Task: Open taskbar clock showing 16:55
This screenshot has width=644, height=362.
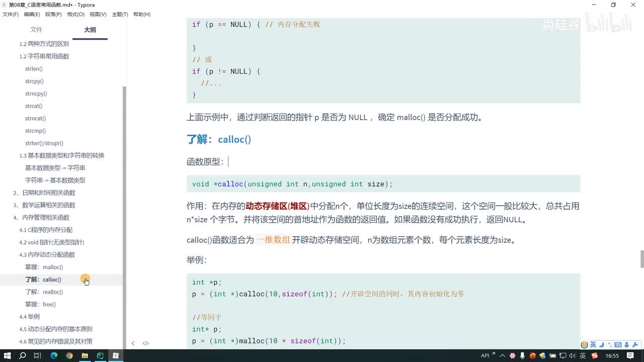Action: click(612, 355)
